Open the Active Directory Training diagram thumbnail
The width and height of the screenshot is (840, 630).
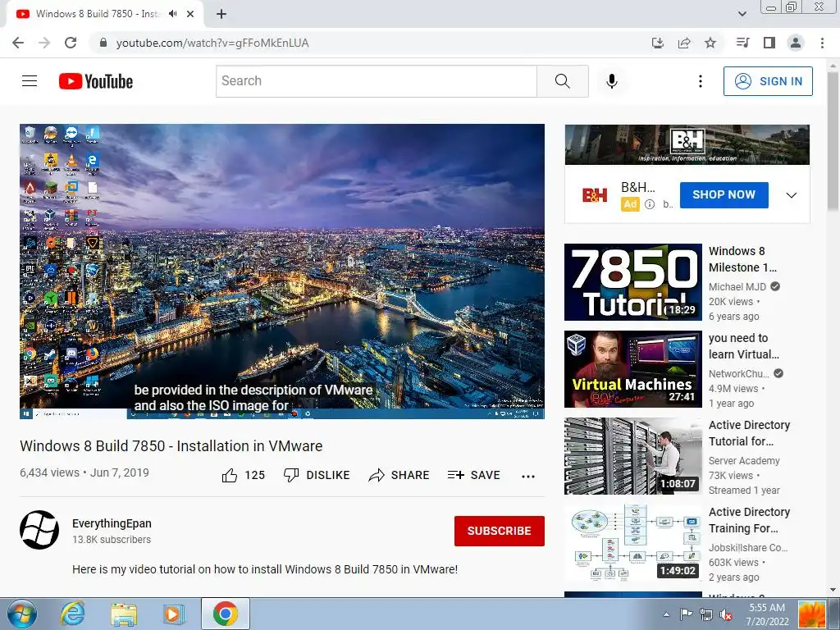tap(633, 543)
